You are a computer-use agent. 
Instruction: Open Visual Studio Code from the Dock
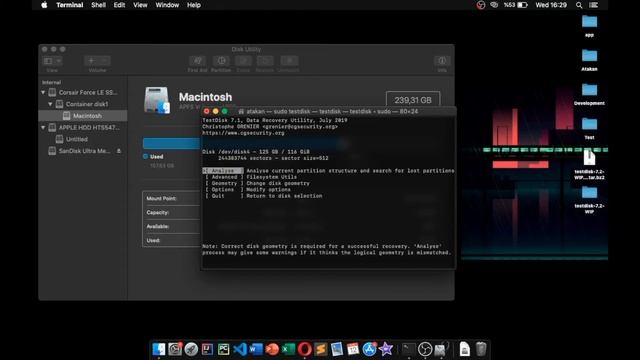[x=240, y=349]
